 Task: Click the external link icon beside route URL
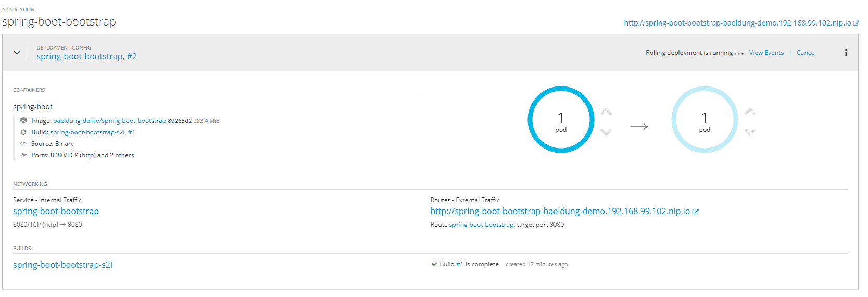696,212
